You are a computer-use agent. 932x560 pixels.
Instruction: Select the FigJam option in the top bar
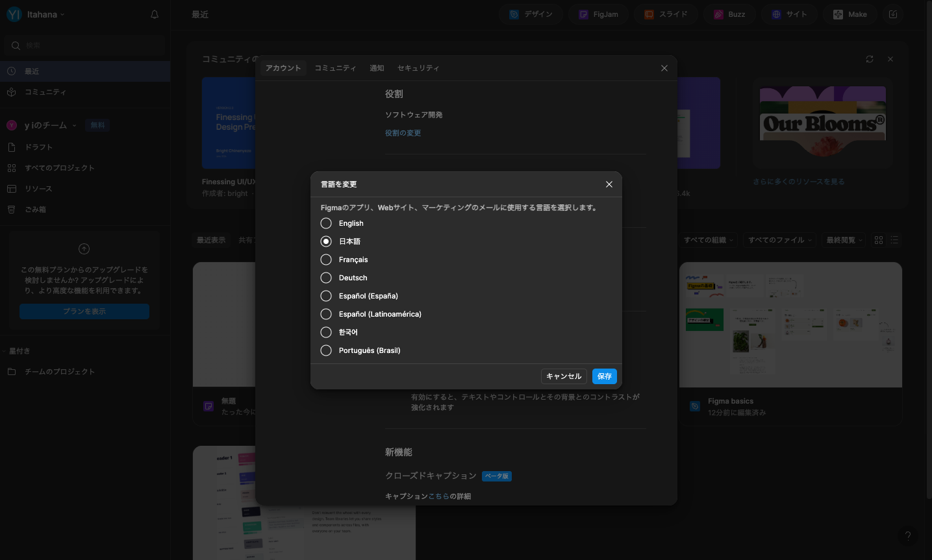click(x=598, y=14)
